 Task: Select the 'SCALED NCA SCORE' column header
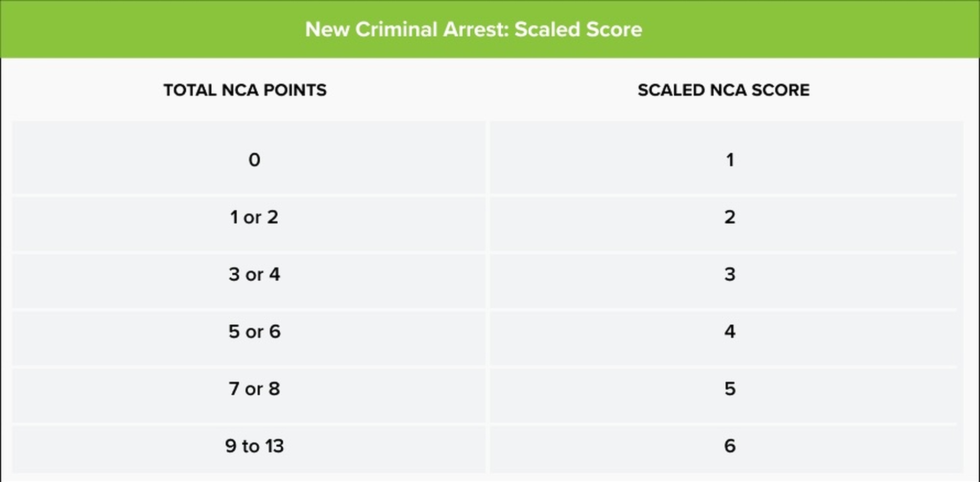(x=723, y=90)
